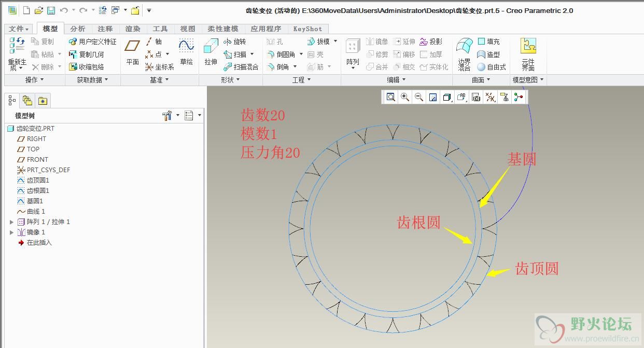
Task: Select the 边界混合 boundary blend tool
Action: tap(465, 54)
